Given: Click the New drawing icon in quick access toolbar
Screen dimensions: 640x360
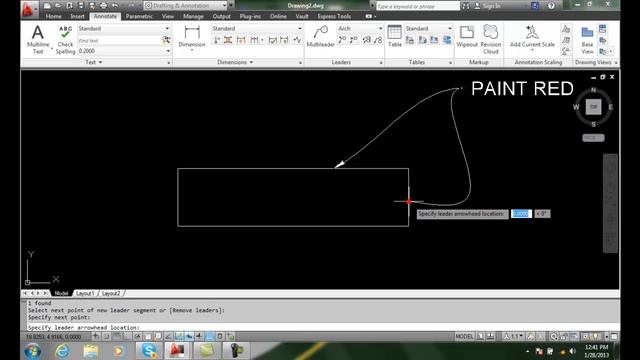Looking at the screenshot, I should (x=47, y=6).
